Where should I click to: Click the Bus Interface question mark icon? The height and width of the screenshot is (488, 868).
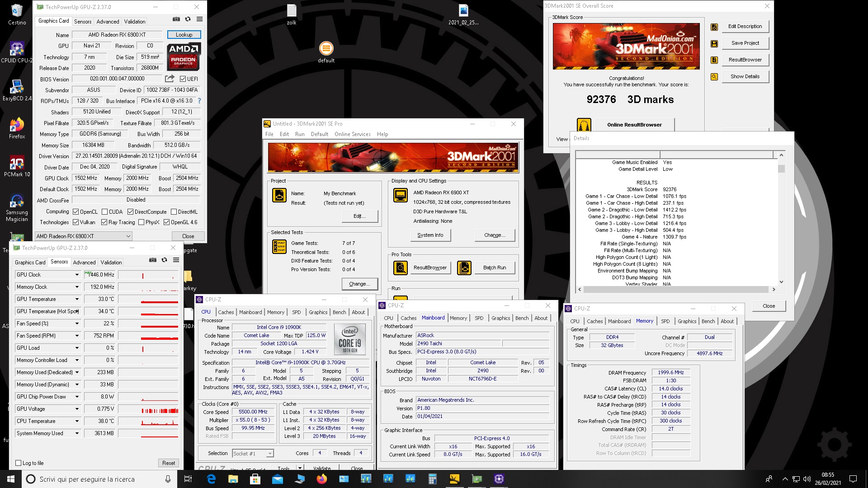pyautogui.click(x=199, y=101)
